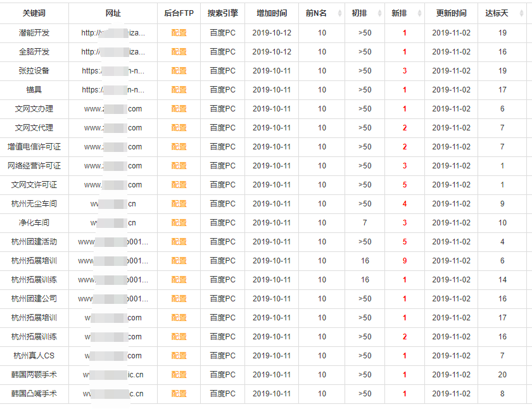Click 配置 for 韩国凸嘴手术 row
The image size is (532, 409).
[179, 394]
